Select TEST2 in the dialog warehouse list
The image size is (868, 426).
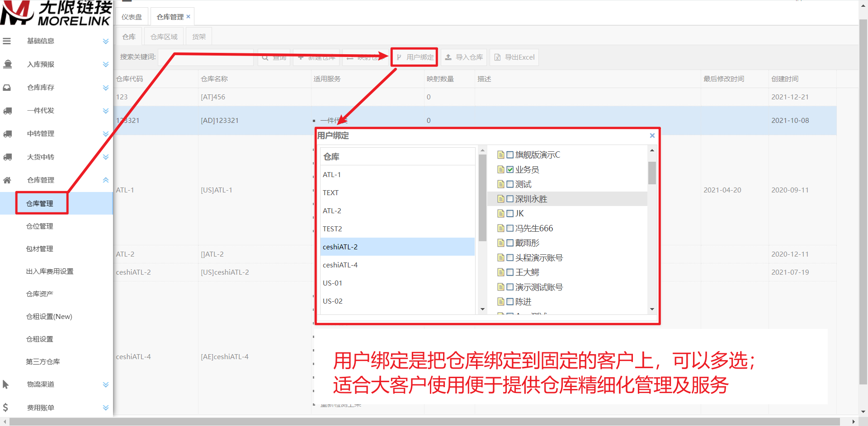(x=397, y=229)
